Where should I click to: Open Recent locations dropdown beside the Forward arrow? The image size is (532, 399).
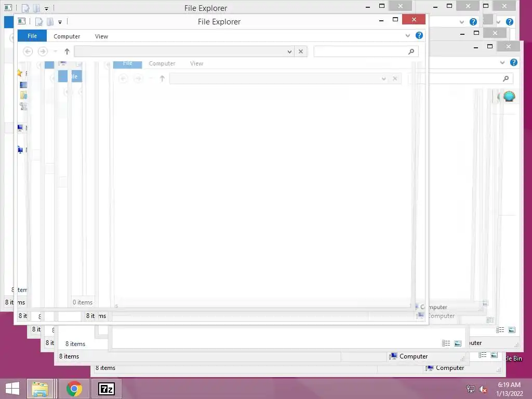[x=55, y=51]
